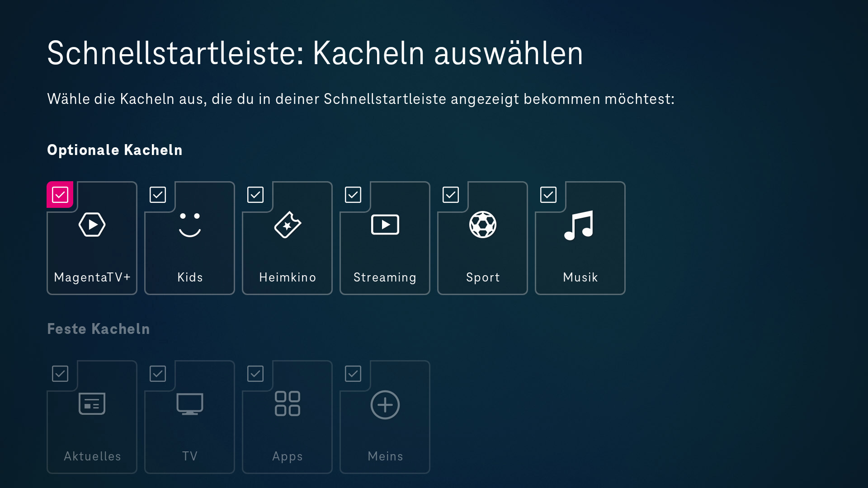868x488 pixels.
Task: Select the Apps grid icon
Action: pyautogui.click(x=288, y=404)
